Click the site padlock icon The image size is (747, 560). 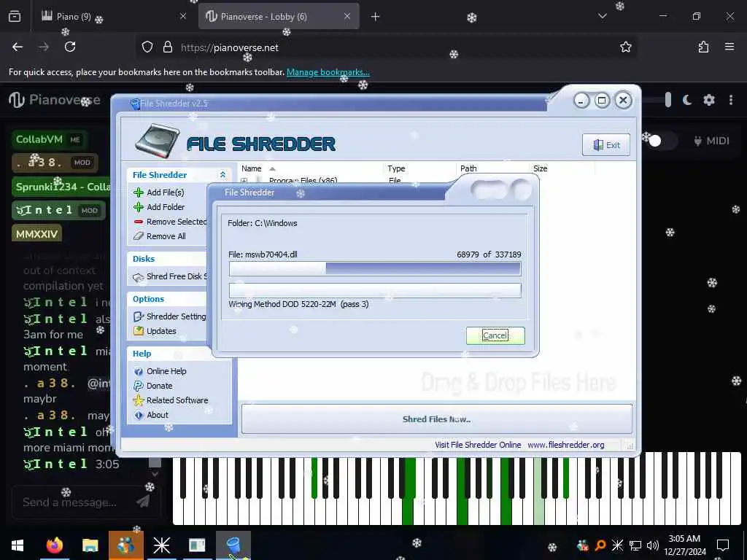coord(168,47)
